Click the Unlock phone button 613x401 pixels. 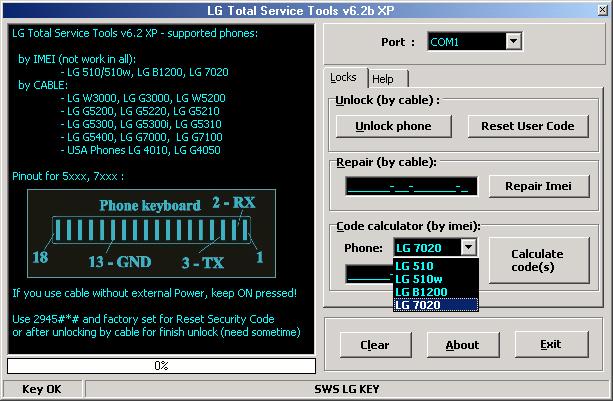pyautogui.click(x=393, y=126)
